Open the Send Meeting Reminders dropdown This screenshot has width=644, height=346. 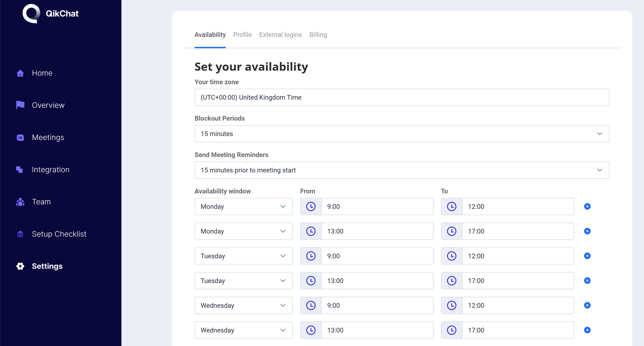pyautogui.click(x=402, y=170)
